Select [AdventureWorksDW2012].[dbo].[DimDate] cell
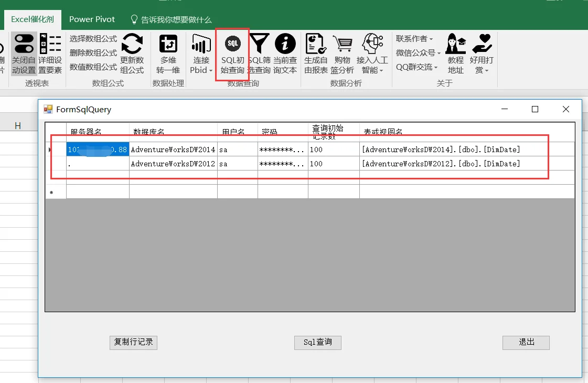 click(467, 164)
